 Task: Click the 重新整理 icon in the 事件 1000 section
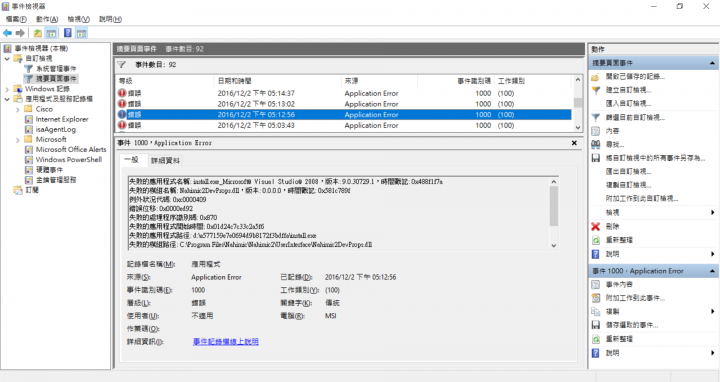point(596,339)
